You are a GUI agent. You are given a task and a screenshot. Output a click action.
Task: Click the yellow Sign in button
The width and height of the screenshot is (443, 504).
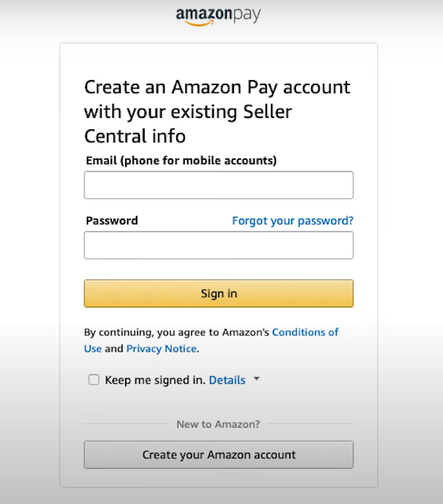[219, 293]
